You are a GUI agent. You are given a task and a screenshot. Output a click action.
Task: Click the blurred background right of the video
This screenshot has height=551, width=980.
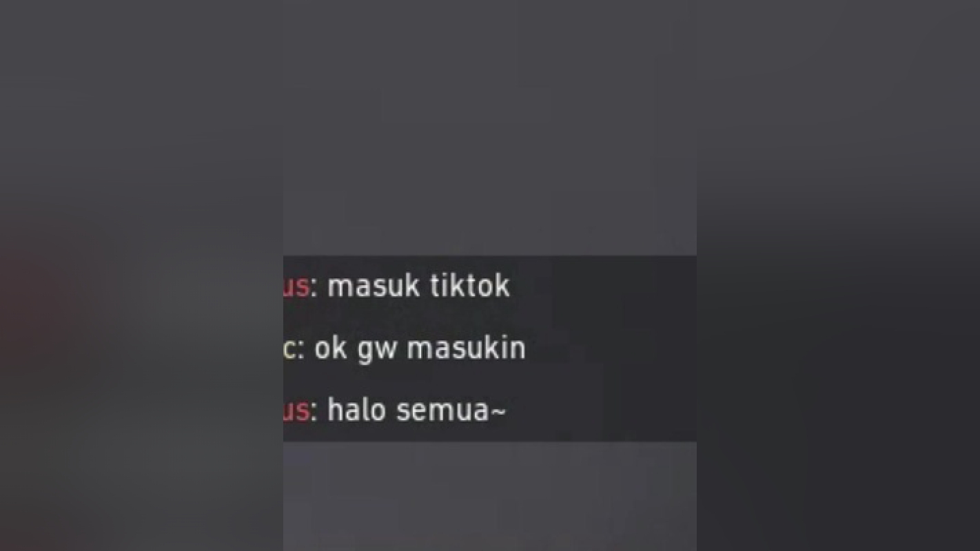[838, 275]
